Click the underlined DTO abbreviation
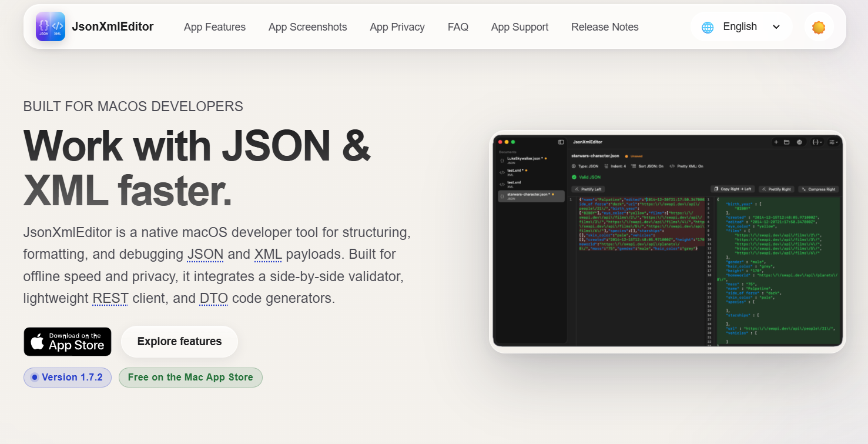This screenshot has height=444, width=868. 214,298
